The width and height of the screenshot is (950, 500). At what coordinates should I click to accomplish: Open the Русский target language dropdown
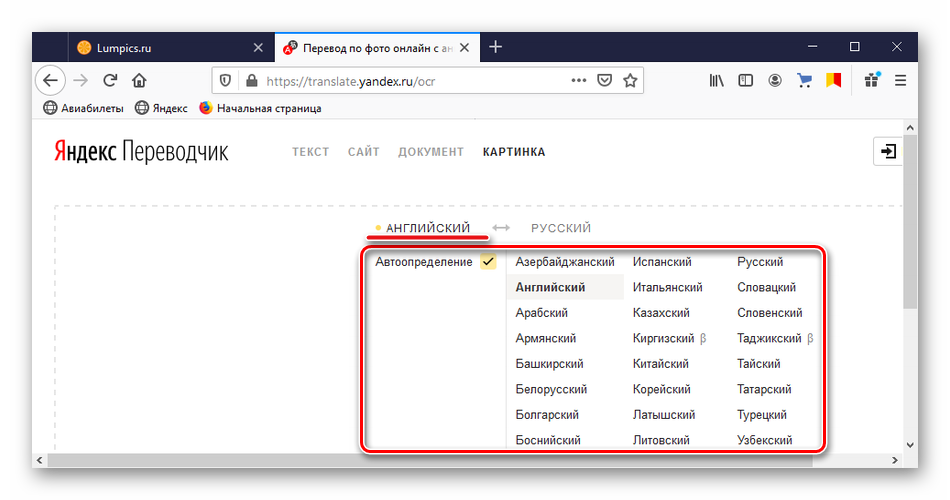coord(561,228)
